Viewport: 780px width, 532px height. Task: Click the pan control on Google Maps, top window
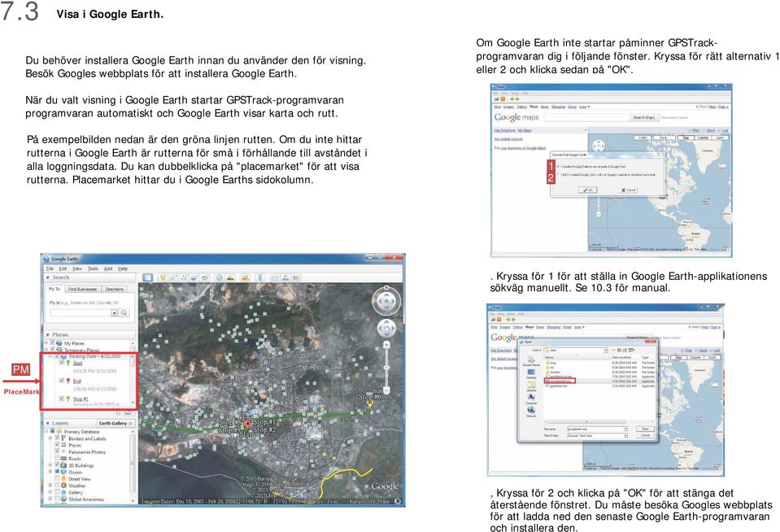pyautogui.click(x=599, y=146)
